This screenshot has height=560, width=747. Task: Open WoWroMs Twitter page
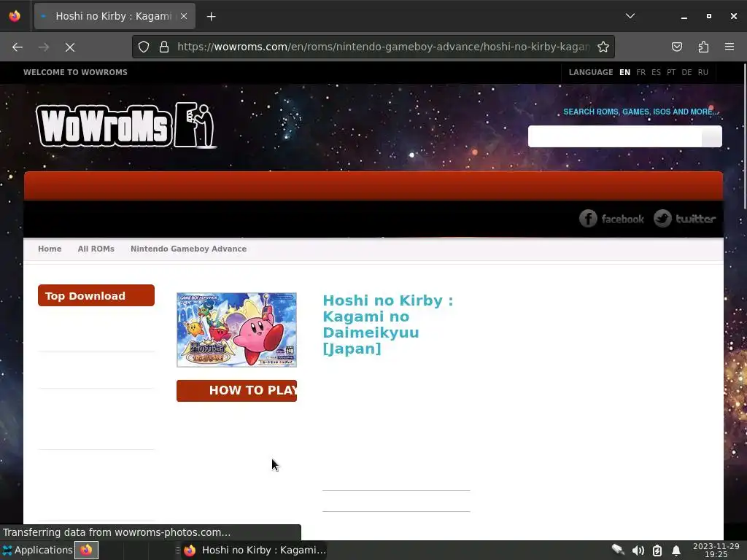pos(684,219)
